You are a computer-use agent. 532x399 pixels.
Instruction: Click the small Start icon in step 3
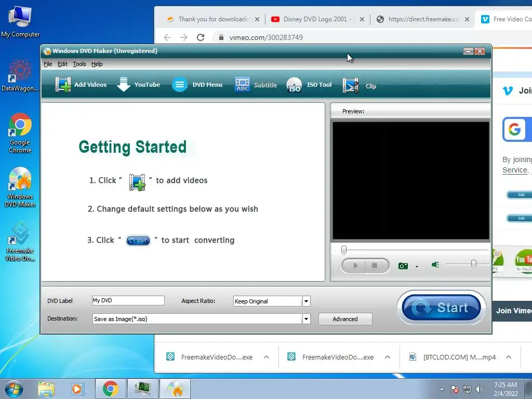[x=138, y=241]
